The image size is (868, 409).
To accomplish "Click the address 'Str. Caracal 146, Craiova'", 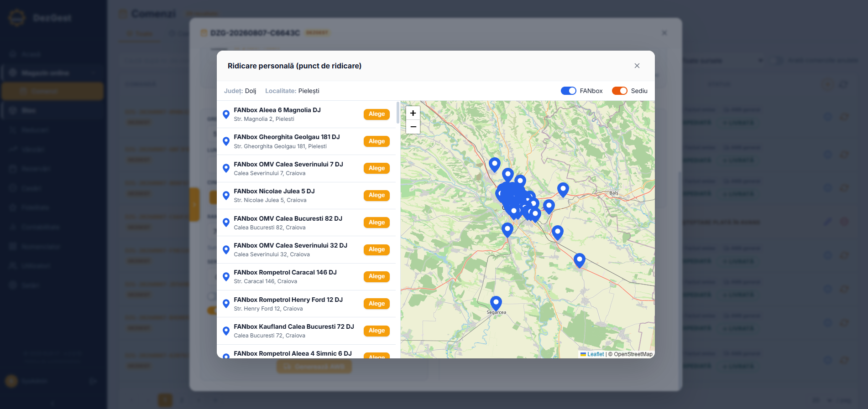I will [266, 281].
